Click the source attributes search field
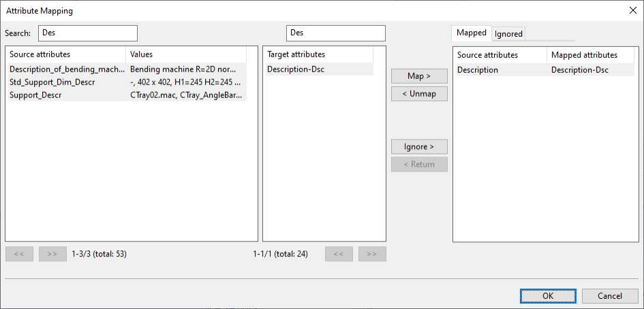 pos(88,33)
